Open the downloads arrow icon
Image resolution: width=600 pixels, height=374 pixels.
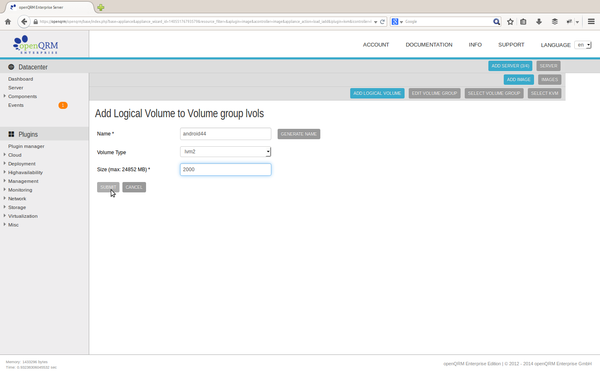pyautogui.click(x=539, y=22)
